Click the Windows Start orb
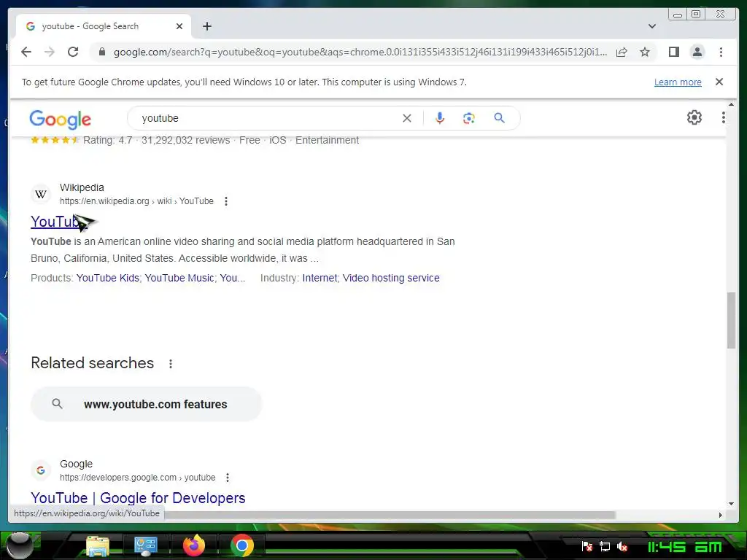The image size is (747, 560). click(19, 545)
